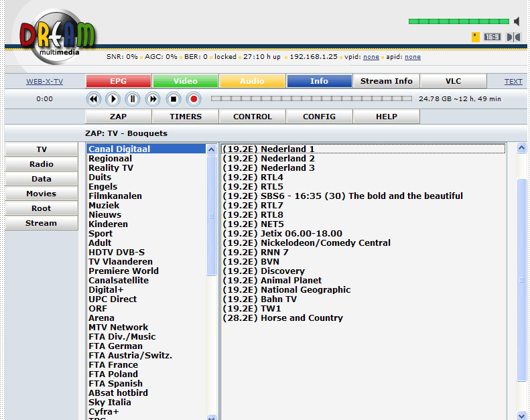Open the red EPG button
This screenshot has width=530, height=420.
coord(119,81)
